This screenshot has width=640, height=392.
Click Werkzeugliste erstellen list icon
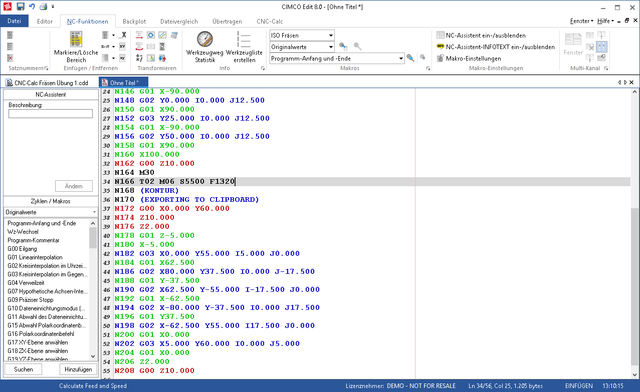(x=244, y=47)
